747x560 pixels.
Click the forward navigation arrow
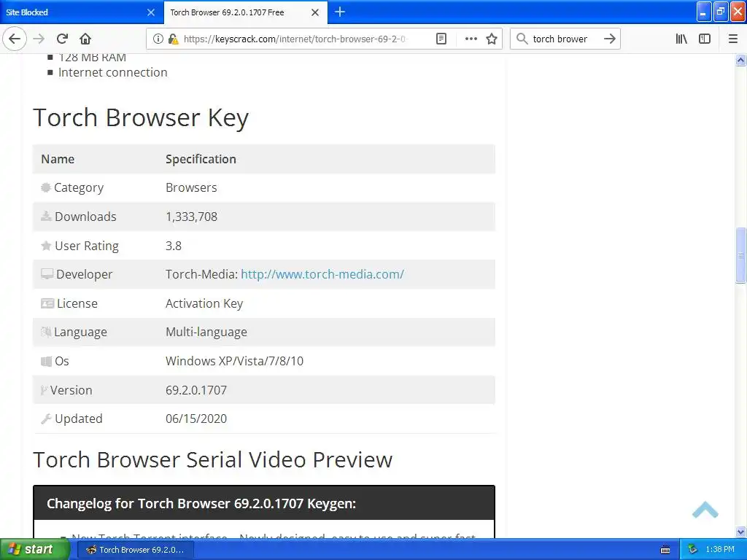coord(39,39)
